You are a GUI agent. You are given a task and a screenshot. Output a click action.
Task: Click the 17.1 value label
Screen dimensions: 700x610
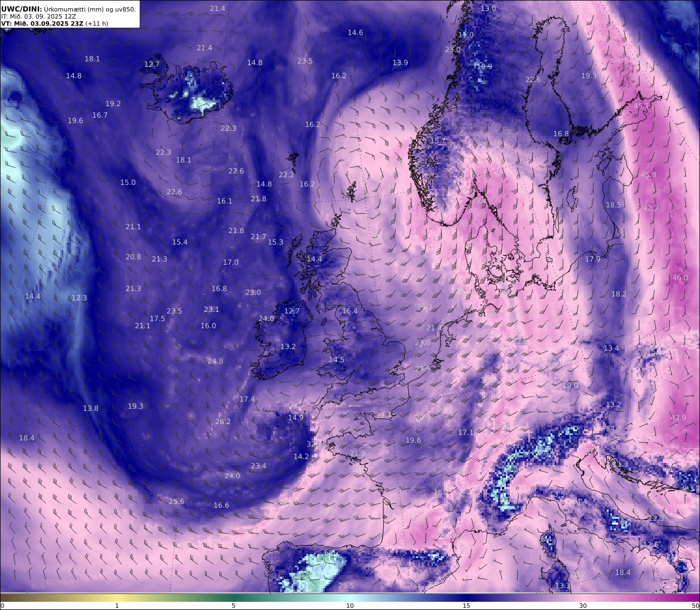click(466, 433)
